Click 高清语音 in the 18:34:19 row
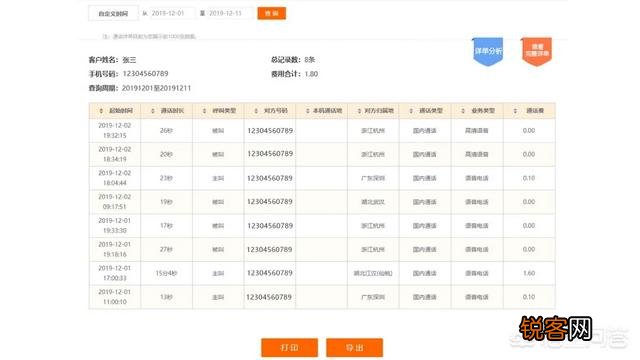Viewport: 640px width, 360px height. pos(477,154)
